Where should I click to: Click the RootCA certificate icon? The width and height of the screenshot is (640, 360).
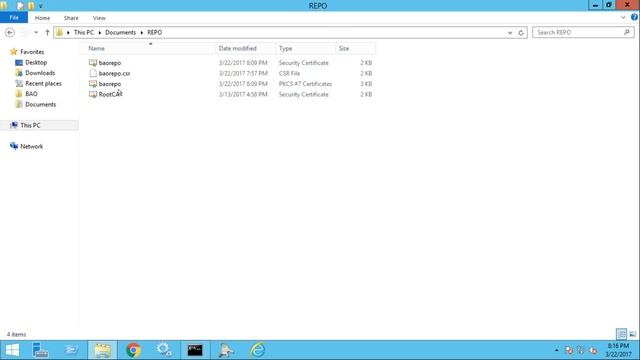(93, 94)
